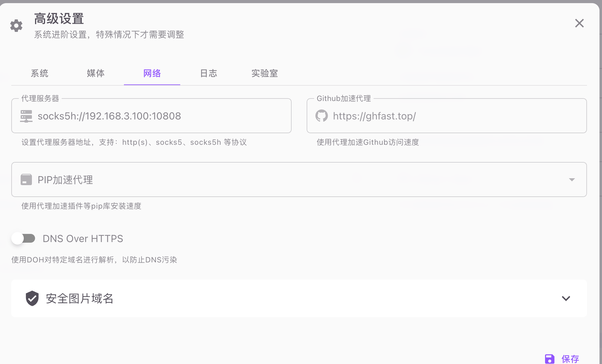This screenshot has height=364, width=602.
Task: Click the 安全图片域名 panel title
Action: tap(79, 298)
